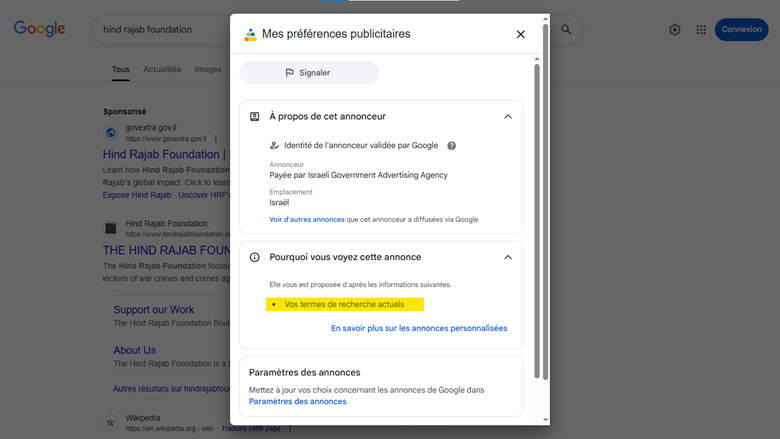The width and height of the screenshot is (780, 439).
Task: Switch to the Actualités tab
Action: coord(162,70)
